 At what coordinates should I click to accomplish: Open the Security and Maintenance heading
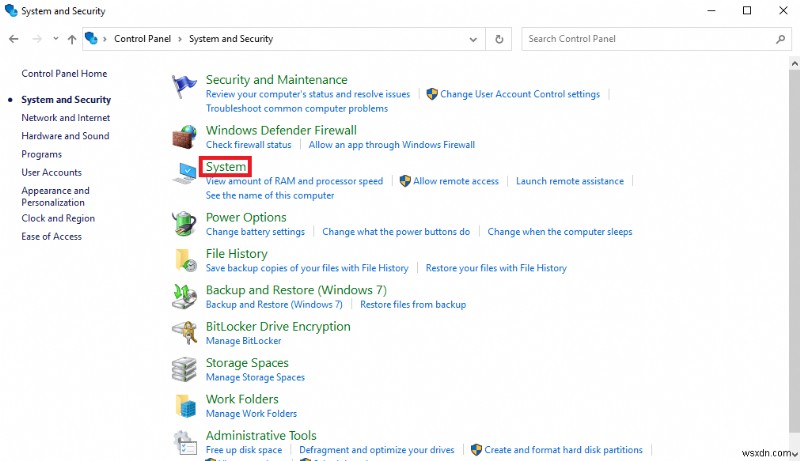pyautogui.click(x=277, y=80)
